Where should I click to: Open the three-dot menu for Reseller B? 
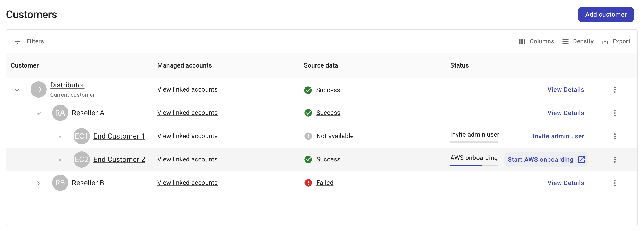click(615, 183)
